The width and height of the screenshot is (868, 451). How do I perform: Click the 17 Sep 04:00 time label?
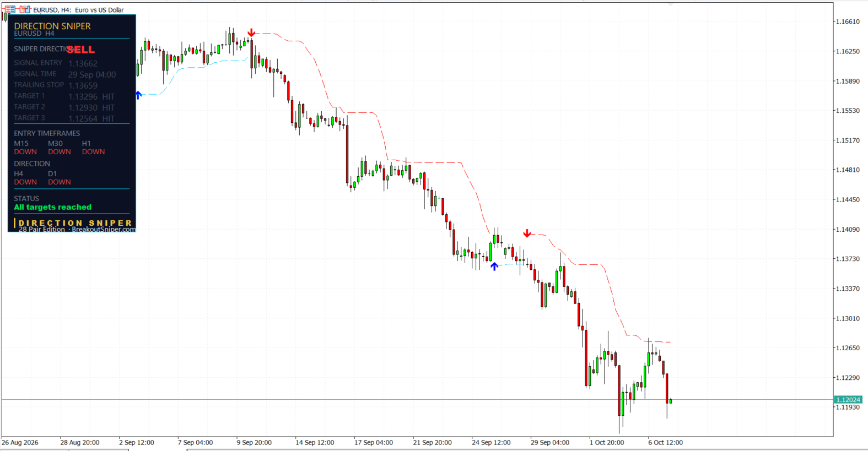374,443
